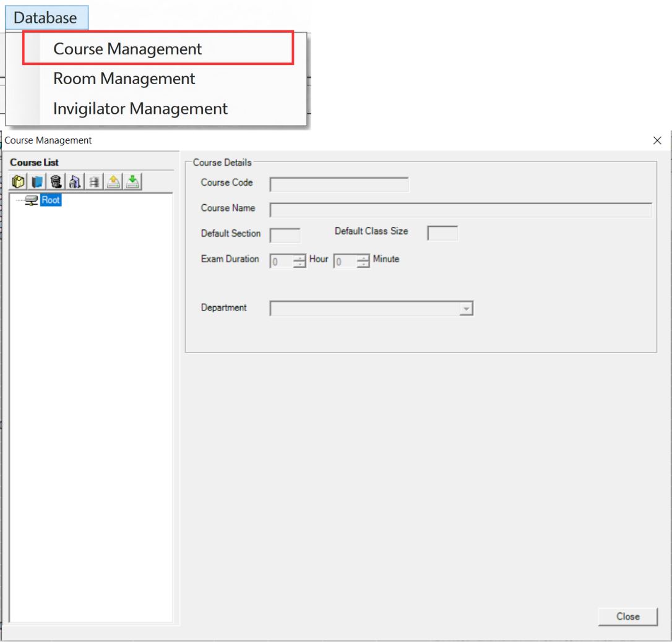Click the network drive icon beside Root
The image size is (672, 642).
coord(32,200)
